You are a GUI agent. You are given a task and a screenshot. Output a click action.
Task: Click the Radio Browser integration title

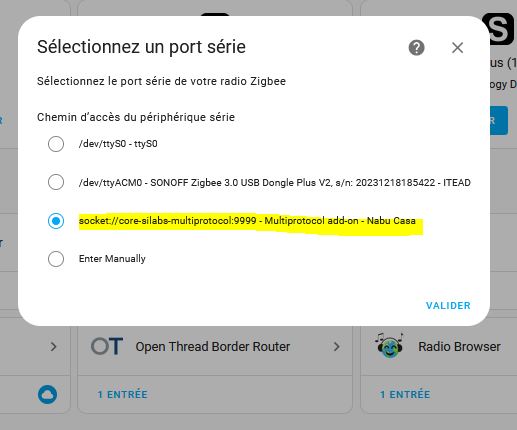(x=459, y=347)
